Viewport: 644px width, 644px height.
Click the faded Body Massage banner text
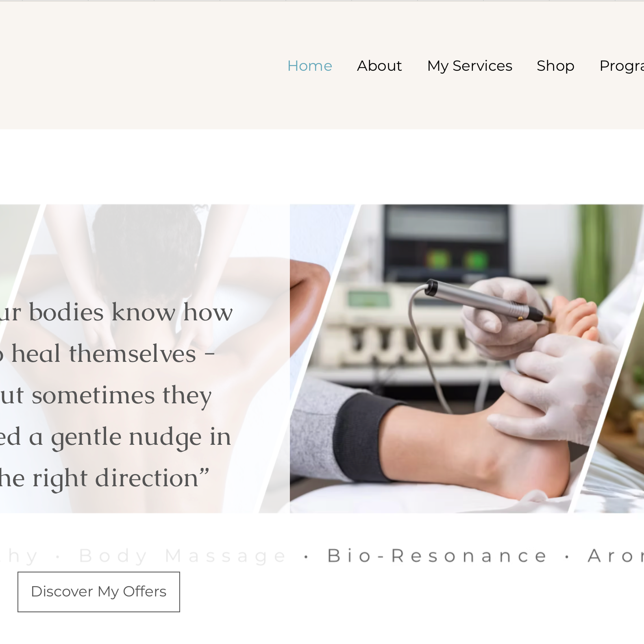[x=183, y=556]
